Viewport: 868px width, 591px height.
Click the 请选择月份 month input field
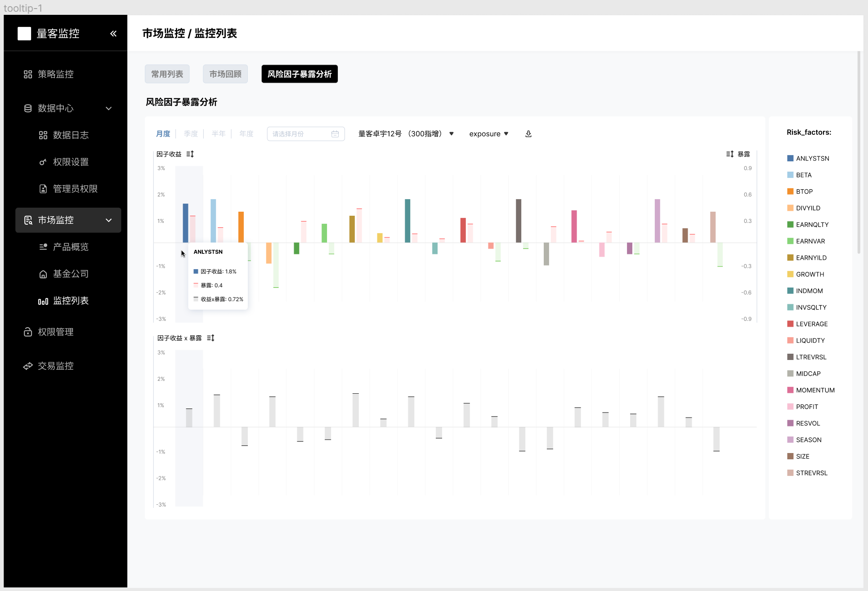pyautogui.click(x=299, y=134)
